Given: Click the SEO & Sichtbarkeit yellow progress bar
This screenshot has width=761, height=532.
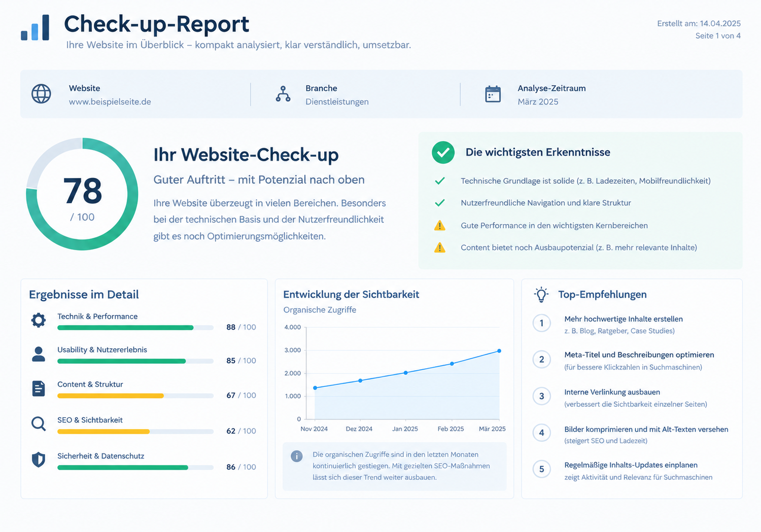Looking at the screenshot, I should click(103, 432).
